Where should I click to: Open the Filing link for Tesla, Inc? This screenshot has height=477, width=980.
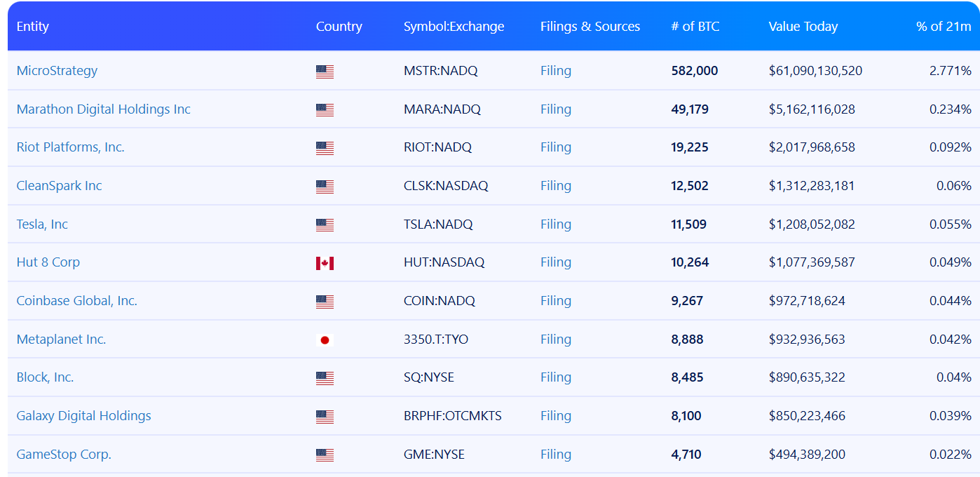[x=555, y=224]
